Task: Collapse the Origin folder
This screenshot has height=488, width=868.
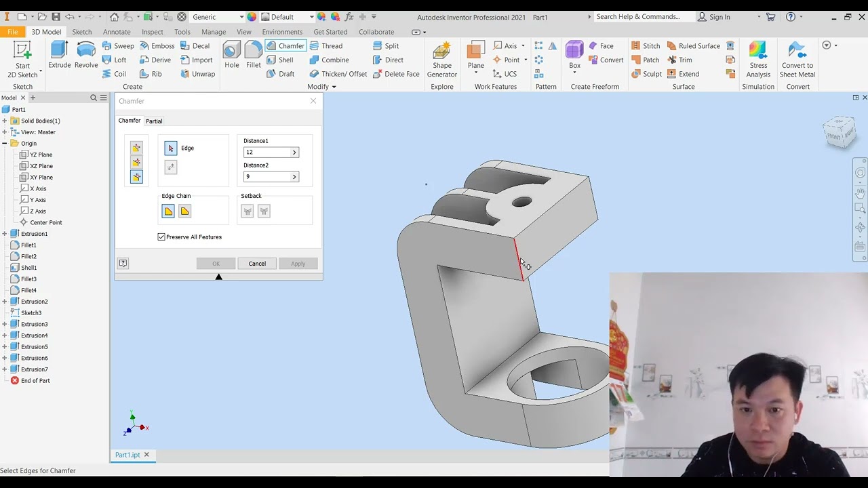Action: 5,143
